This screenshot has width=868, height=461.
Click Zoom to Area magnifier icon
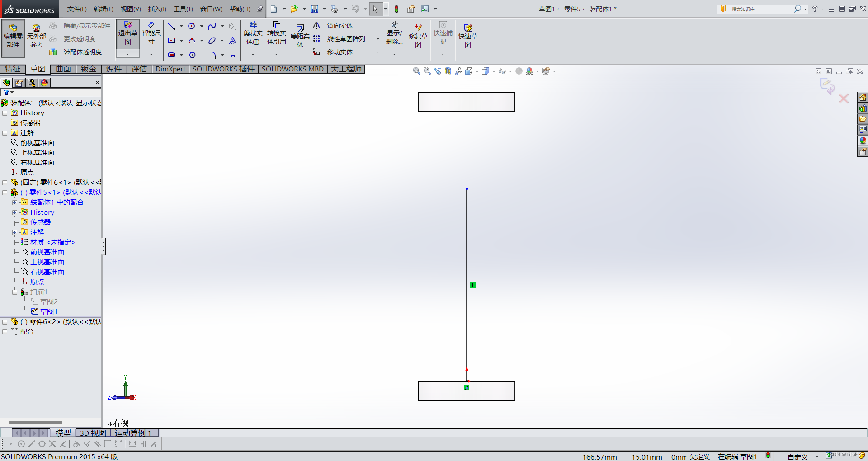427,71
